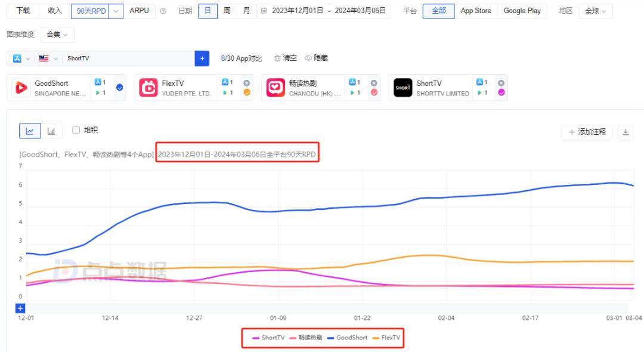Viewport: 644px width, 352px height.
Task: Switch to the 下载 metric tab
Action: [23, 11]
